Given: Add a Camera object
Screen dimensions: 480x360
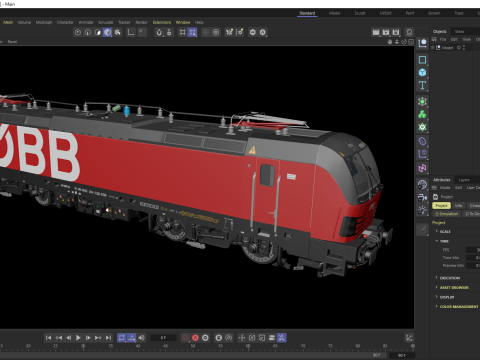Looking at the screenshot, I should (422, 197).
